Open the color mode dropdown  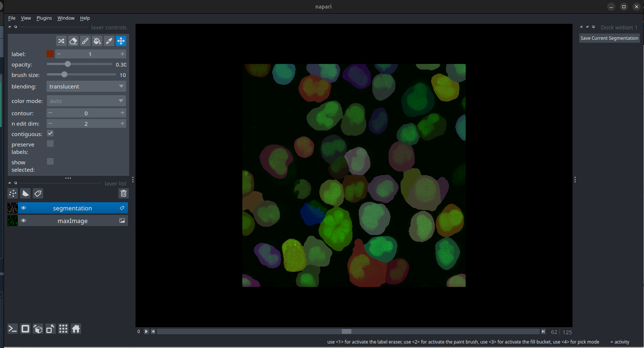(x=86, y=101)
